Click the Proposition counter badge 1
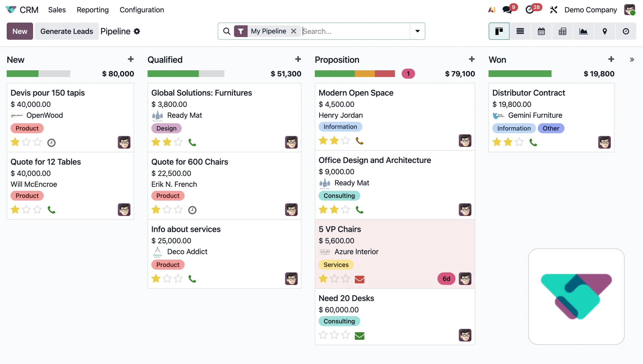 coord(408,74)
